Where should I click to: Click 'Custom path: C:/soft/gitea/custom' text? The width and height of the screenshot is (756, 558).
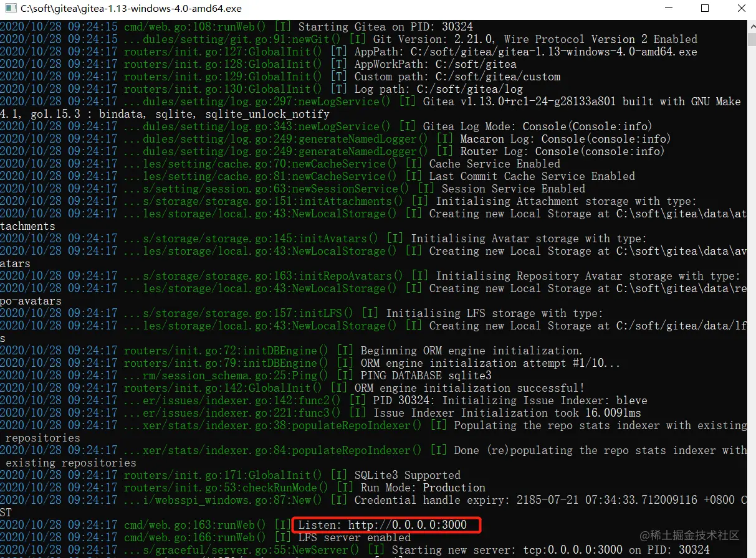(x=457, y=77)
